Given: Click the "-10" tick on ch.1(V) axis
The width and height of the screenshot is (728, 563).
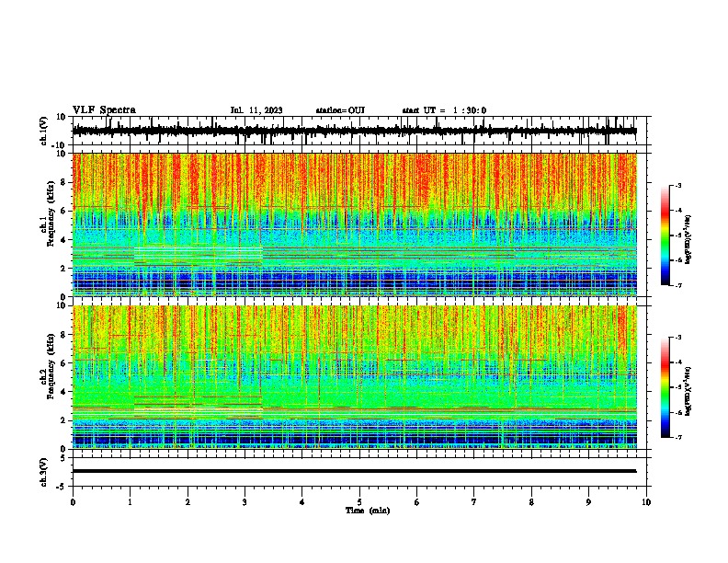Looking at the screenshot, I should tap(60, 145).
